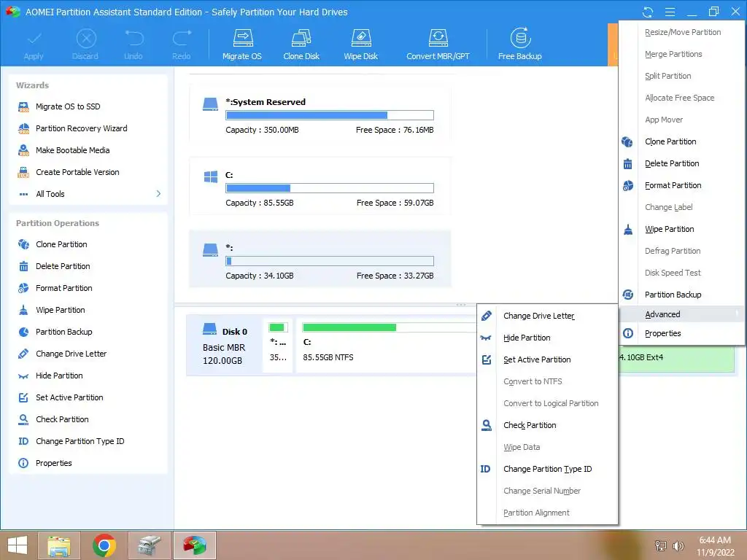Select Change Partition Type ID in the submenu
Screen dimensions: 747x560
click(x=547, y=470)
